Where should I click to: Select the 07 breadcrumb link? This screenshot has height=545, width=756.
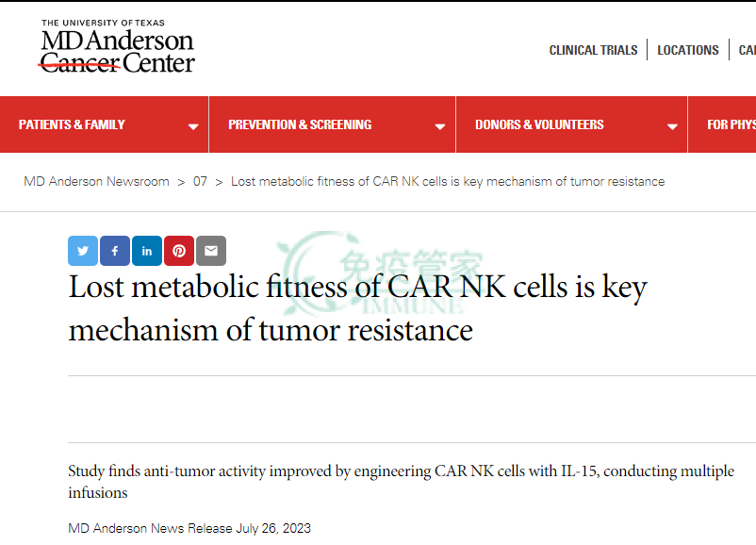(200, 181)
